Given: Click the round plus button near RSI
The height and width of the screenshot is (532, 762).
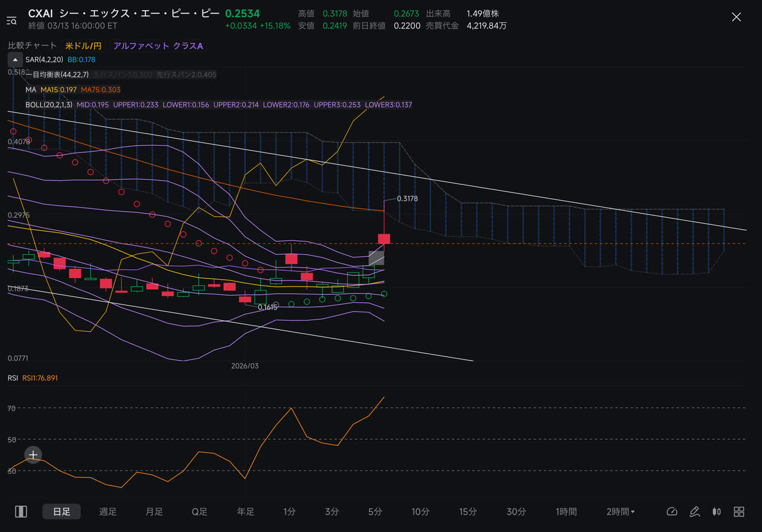Looking at the screenshot, I should [x=33, y=455].
